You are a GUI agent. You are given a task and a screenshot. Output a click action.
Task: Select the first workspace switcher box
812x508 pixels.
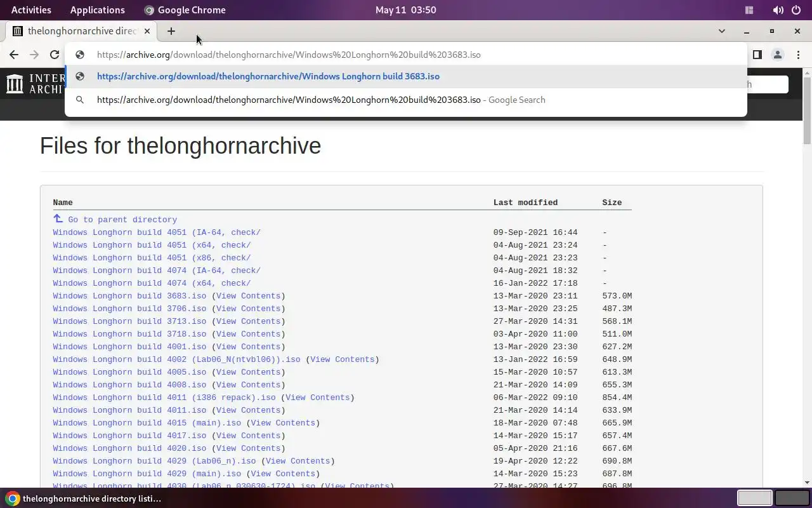(x=754, y=498)
